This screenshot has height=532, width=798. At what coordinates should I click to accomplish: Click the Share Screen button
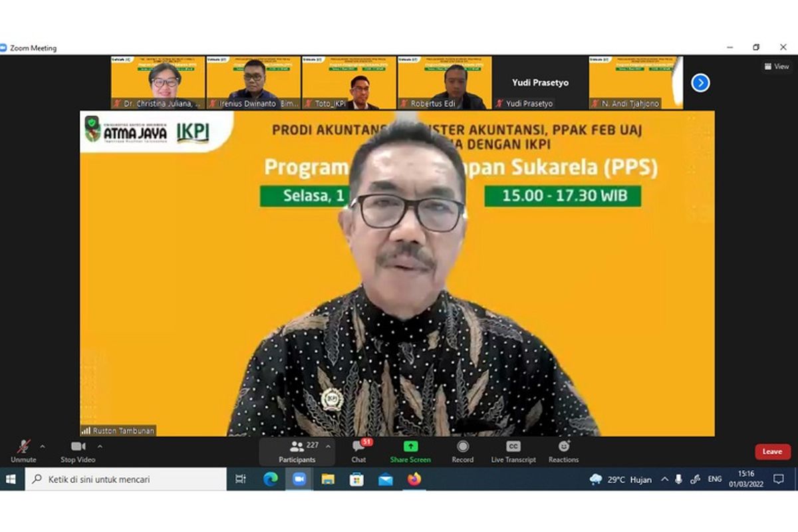click(x=410, y=451)
